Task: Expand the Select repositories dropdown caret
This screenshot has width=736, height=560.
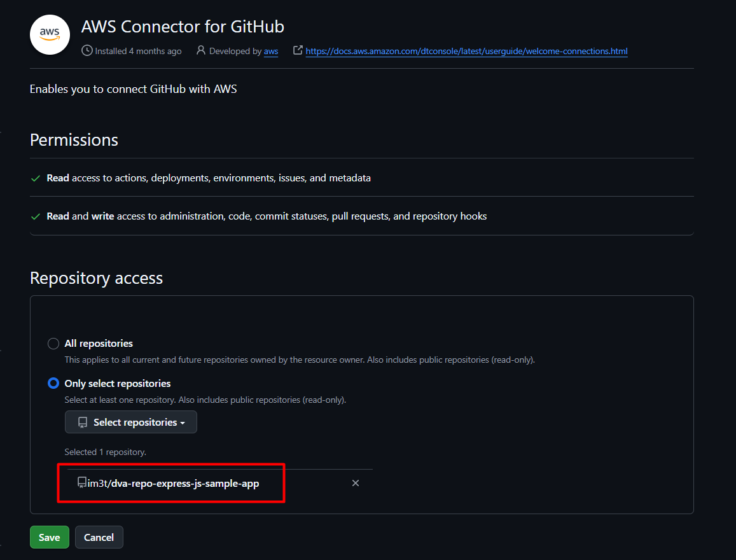Action: pyautogui.click(x=183, y=423)
